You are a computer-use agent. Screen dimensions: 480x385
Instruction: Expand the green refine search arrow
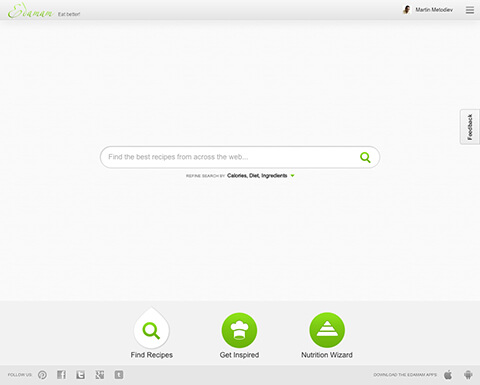click(292, 176)
